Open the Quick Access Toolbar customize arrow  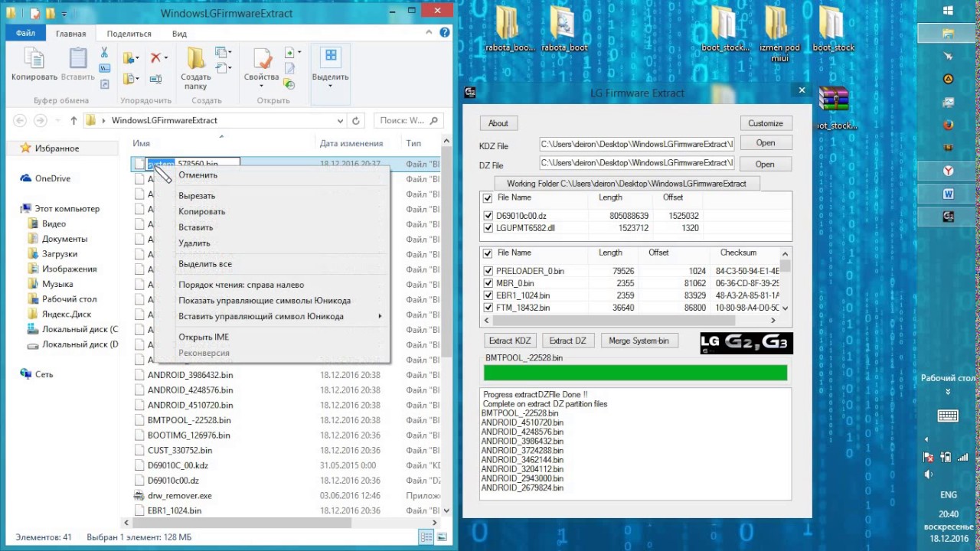[65, 14]
